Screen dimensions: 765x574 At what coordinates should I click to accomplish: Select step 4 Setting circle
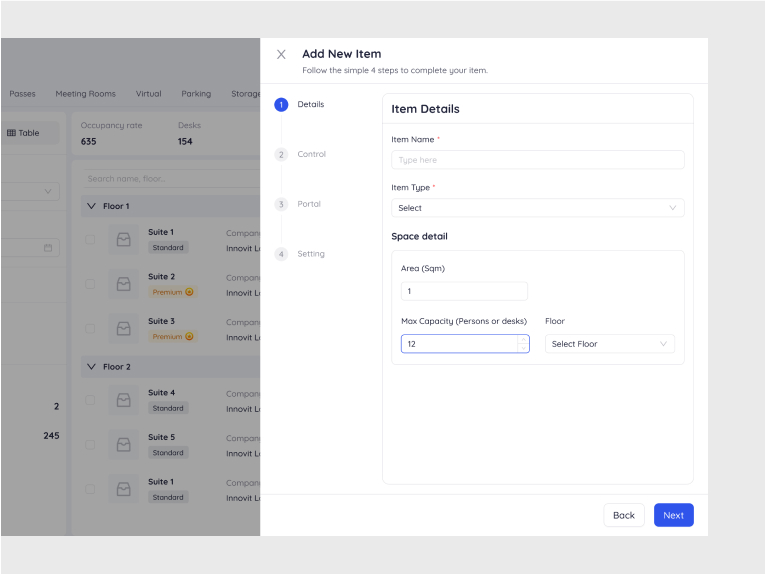tap(281, 254)
